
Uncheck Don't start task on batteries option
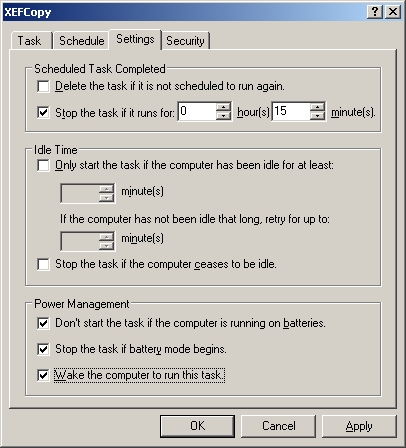pos(43,323)
